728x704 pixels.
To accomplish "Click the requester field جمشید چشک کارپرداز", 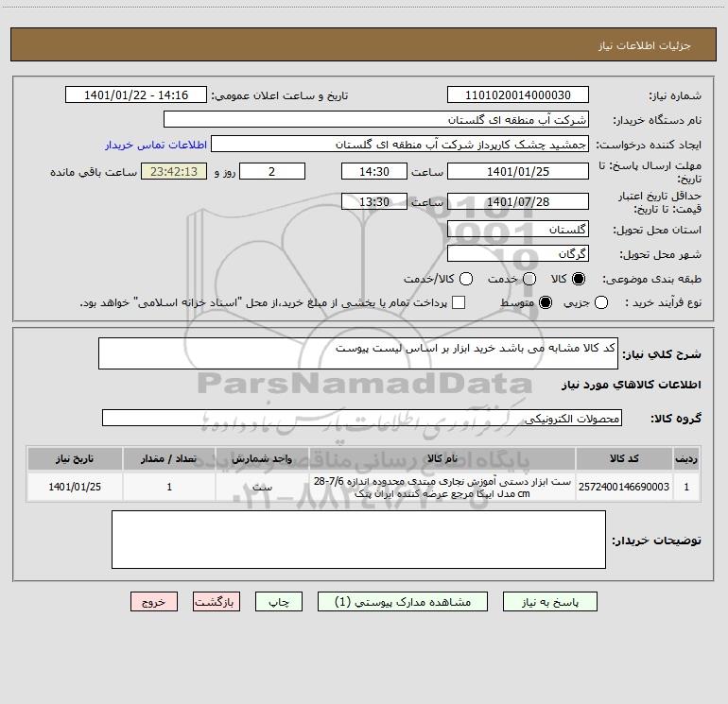I will [x=400, y=145].
